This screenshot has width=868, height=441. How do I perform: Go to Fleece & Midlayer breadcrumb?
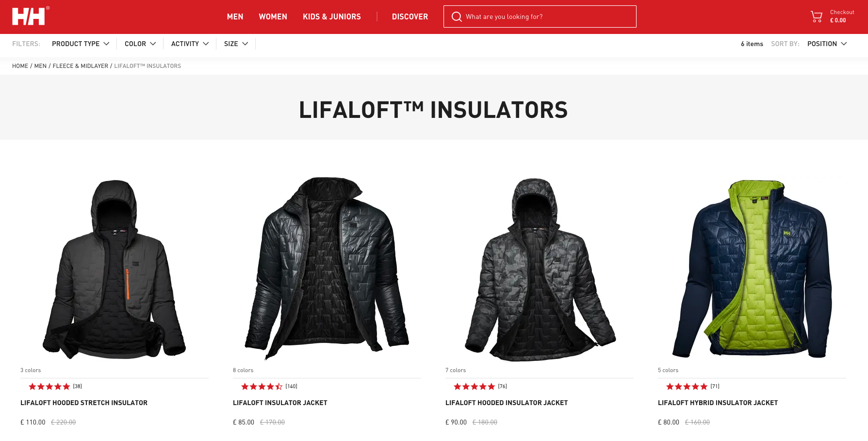click(81, 66)
